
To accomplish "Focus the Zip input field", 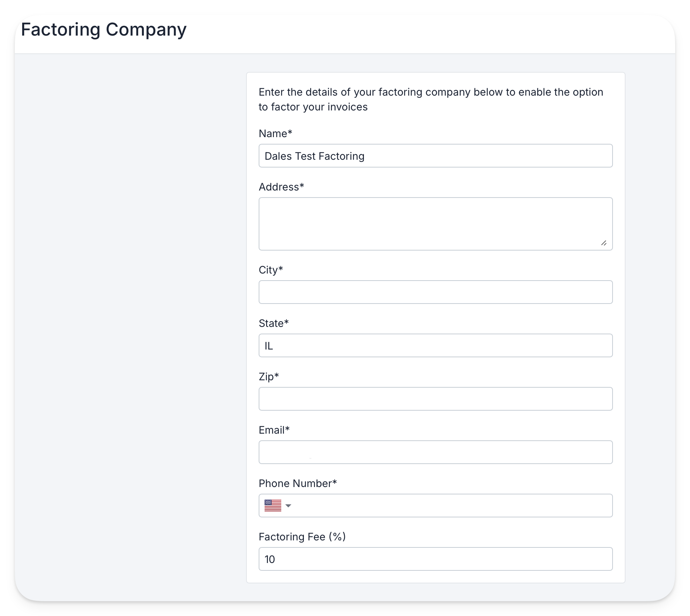I will (x=435, y=399).
